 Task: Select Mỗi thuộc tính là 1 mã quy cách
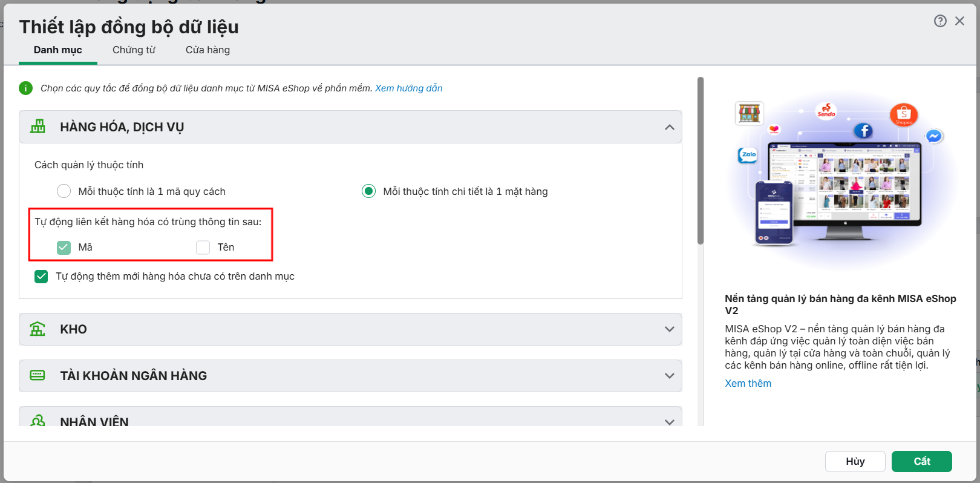pyautogui.click(x=64, y=191)
